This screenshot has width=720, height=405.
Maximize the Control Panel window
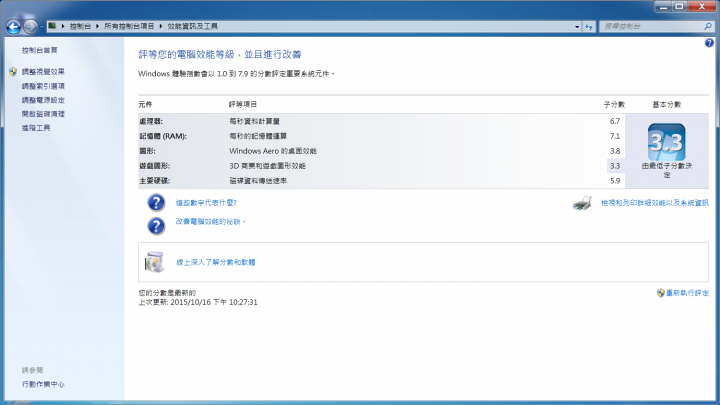click(x=679, y=6)
